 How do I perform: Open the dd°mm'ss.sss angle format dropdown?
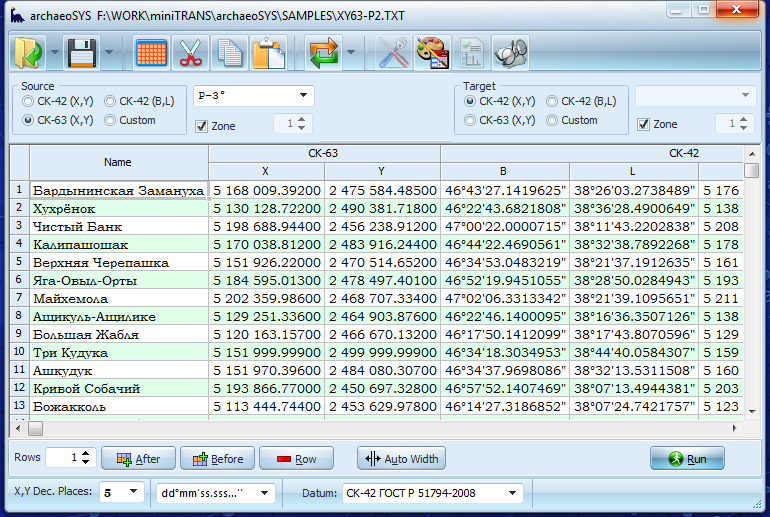point(215,493)
